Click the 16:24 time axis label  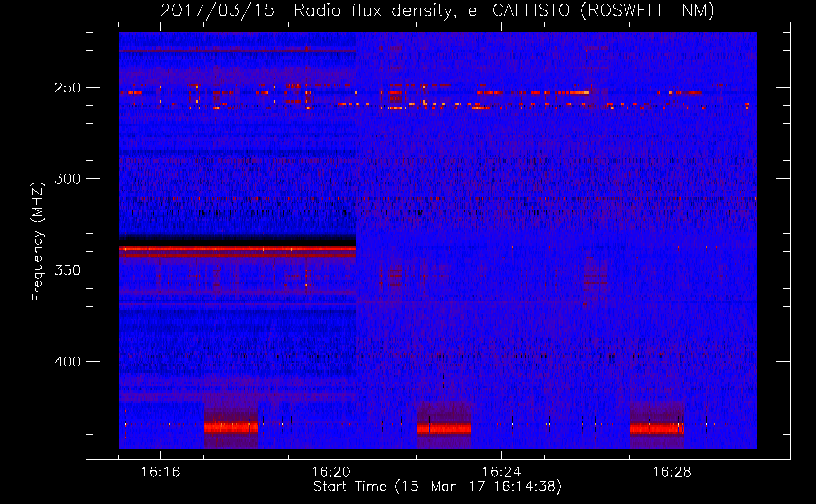point(501,472)
